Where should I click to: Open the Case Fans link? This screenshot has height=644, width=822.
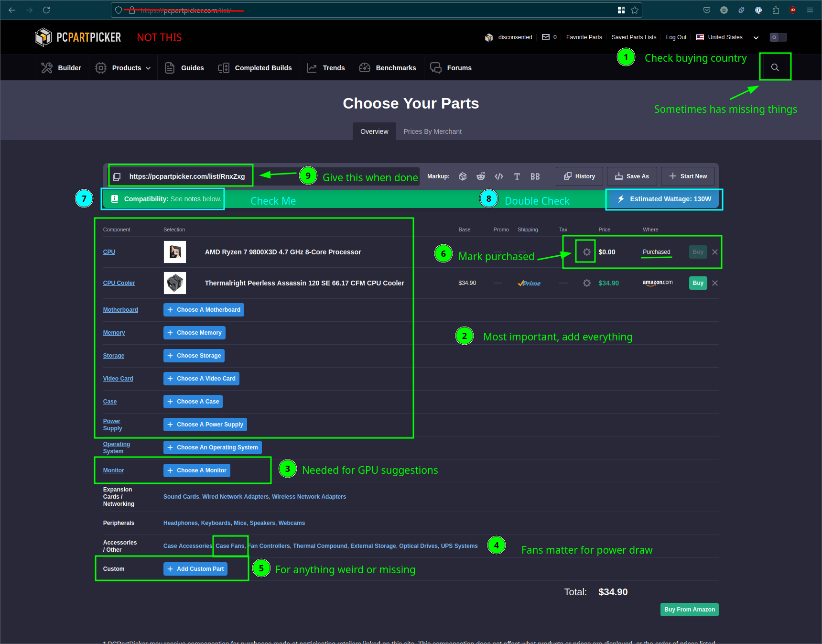click(x=230, y=546)
